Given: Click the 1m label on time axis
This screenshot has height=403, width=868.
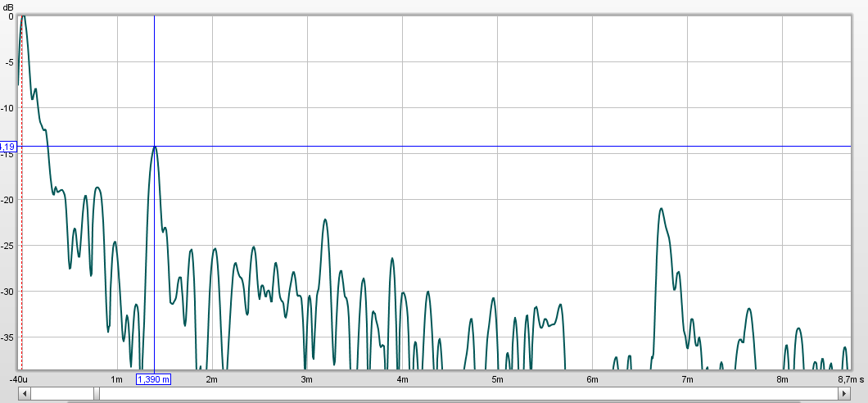Looking at the screenshot, I should 117,379.
